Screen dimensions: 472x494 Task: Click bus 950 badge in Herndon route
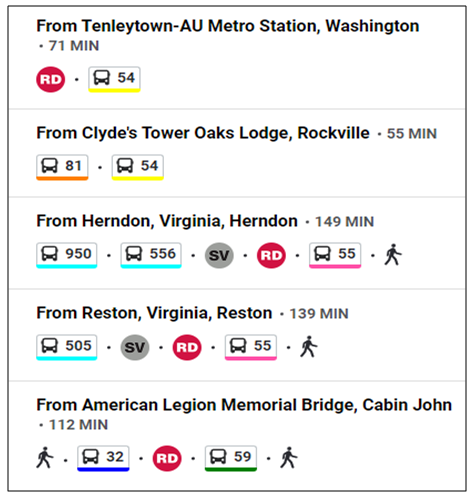pyautogui.click(x=67, y=255)
